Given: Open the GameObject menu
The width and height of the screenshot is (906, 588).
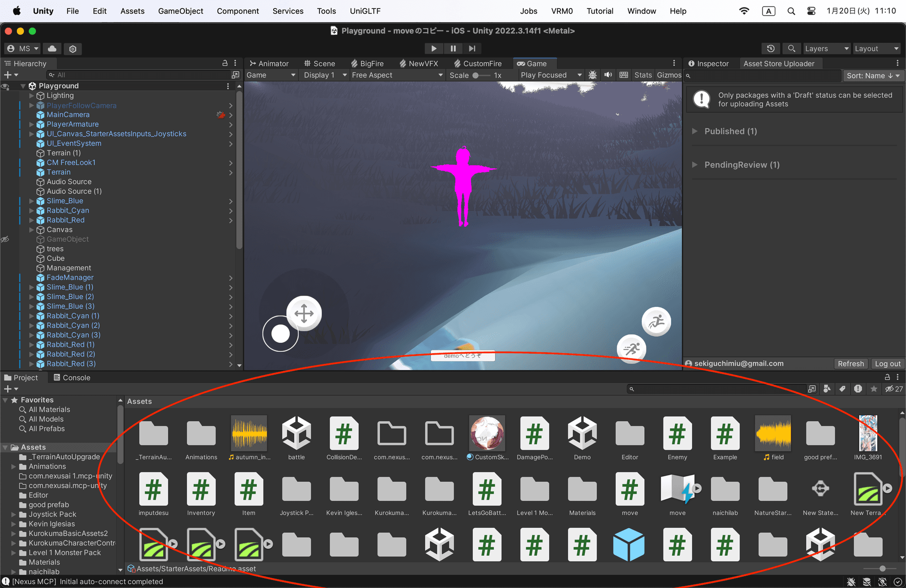Looking at the screenshot, I should pyautogui.click(x=181, y=11).
